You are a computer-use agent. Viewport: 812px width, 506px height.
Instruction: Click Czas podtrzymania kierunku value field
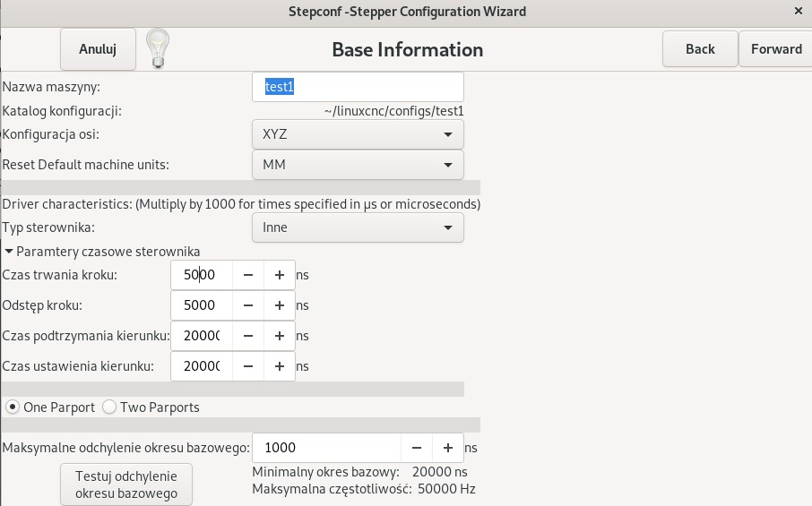click(202, 336)
